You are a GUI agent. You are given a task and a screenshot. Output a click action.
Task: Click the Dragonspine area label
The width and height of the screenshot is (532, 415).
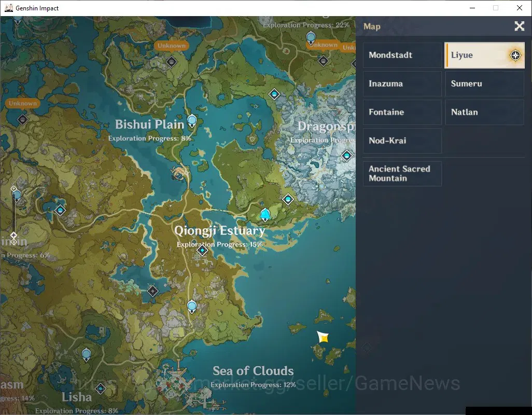(x=326, y=126)
